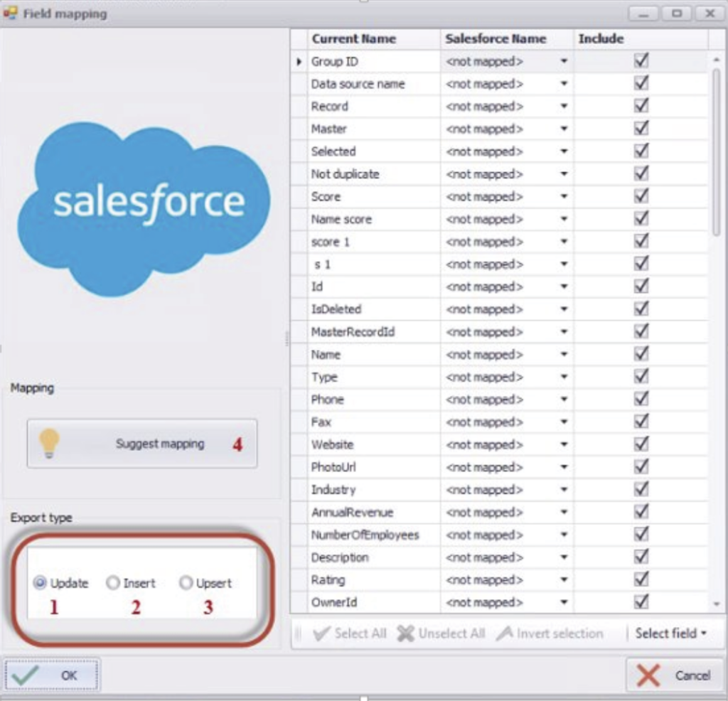Click the lightbulb icon in Suggest mapping

(49, 444)
